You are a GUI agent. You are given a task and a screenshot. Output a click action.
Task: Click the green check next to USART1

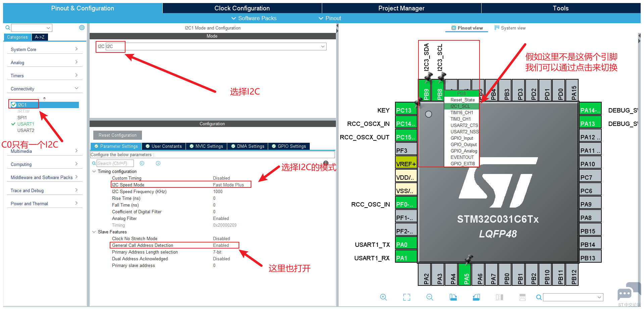[13, 124]
